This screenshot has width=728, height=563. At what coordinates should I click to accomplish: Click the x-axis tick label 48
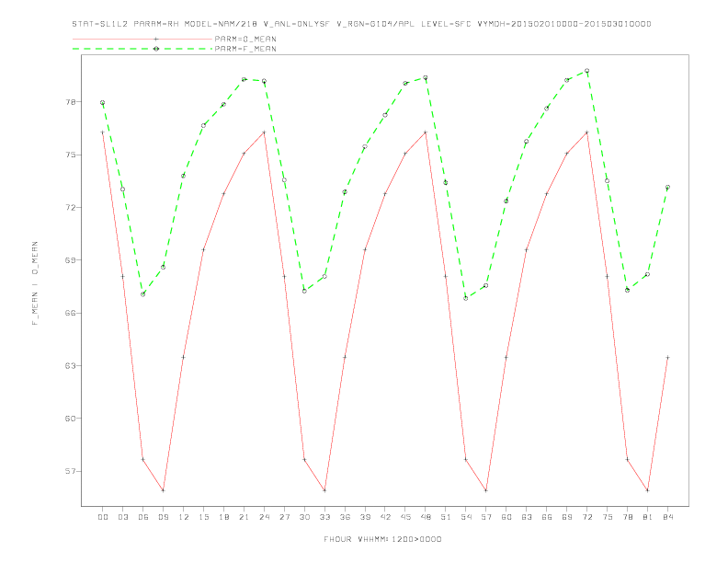(x=426, y=517)
